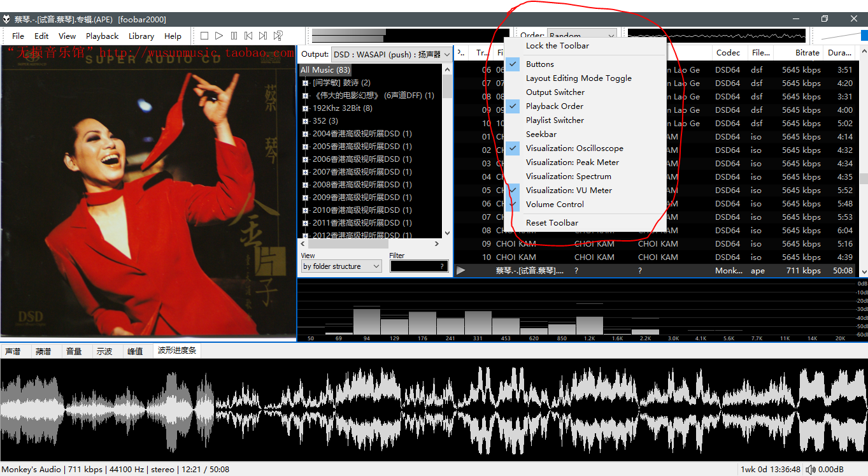Enable the Seekbar toolbar option

click(541, 134)
